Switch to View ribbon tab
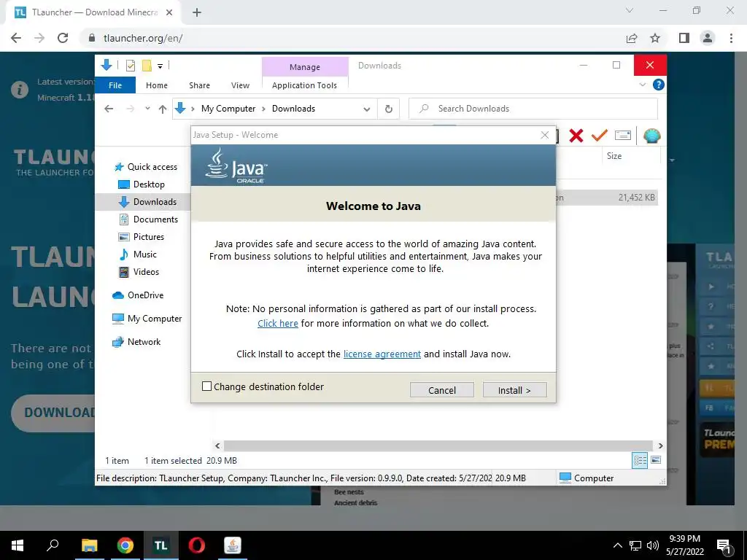The width and height of the screenshot is (747, 560). click(240, 85)
